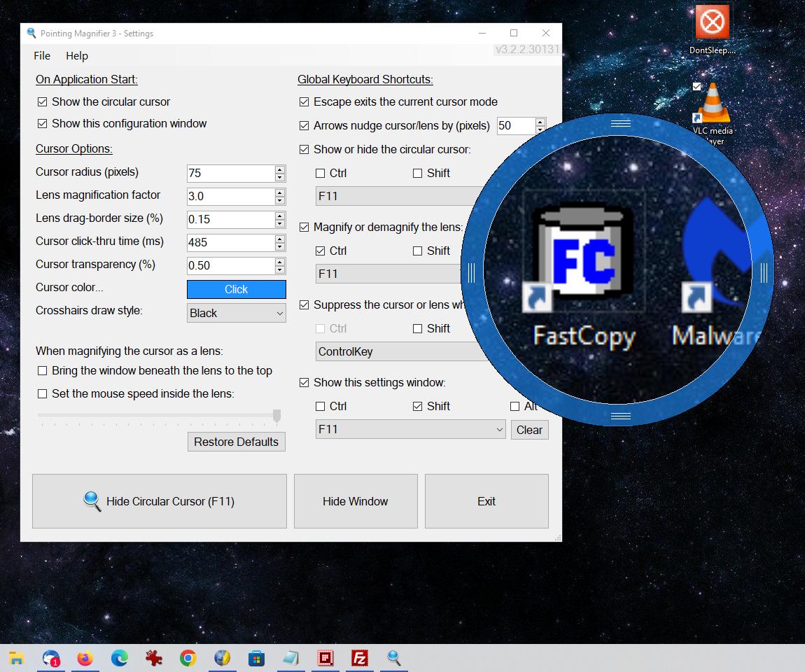Check Ctrl under 'Show or hide the circular cursor'

tap(321, 173)
